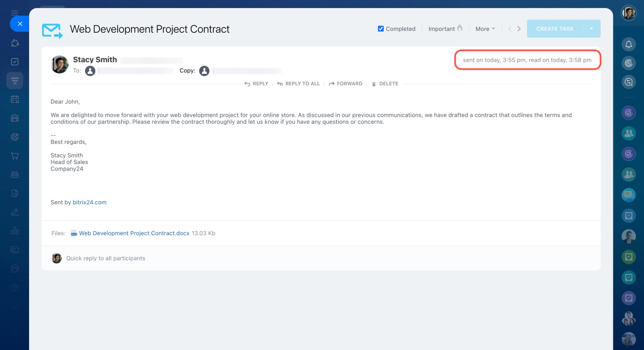Screen dimensions: 644x350
Task: Uncheck the Completed checkbox
Action: tap(381, 29)
